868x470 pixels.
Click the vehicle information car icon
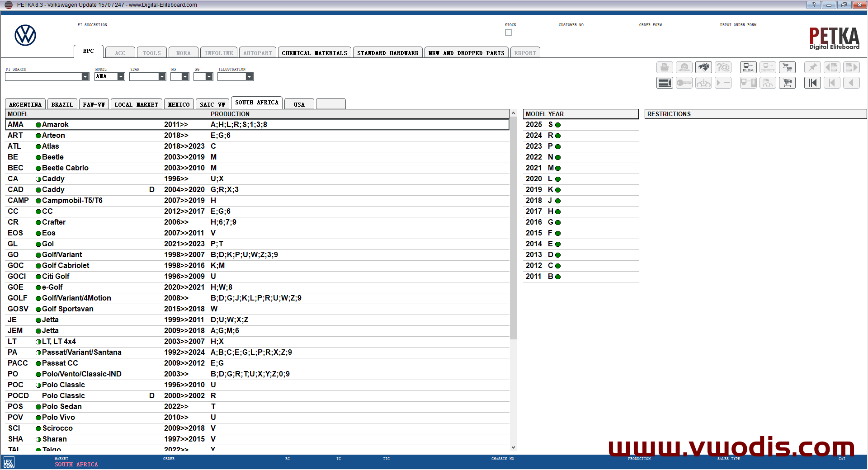tap(703, 83)
